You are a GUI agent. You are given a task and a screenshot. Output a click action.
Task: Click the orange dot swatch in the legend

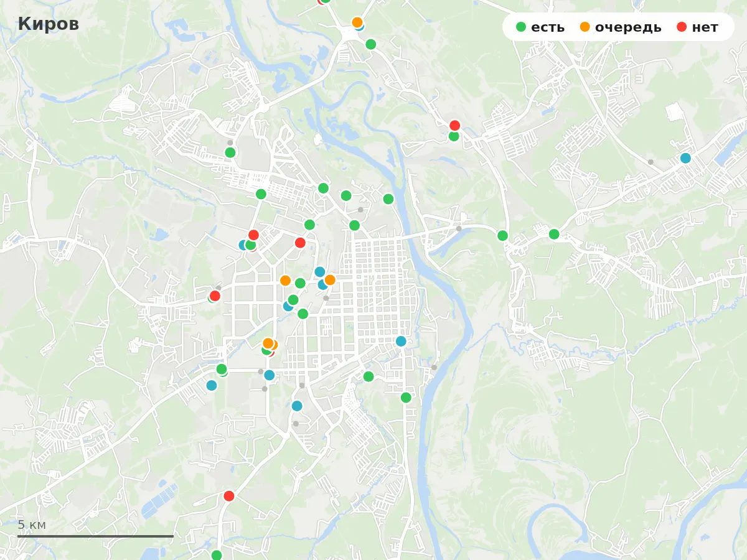pyautogui.click(x=585, y=27)
